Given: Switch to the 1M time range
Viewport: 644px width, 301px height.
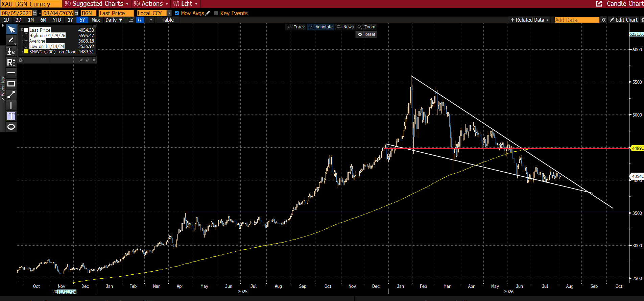Looking at the screenshot, I should point(31,20).
